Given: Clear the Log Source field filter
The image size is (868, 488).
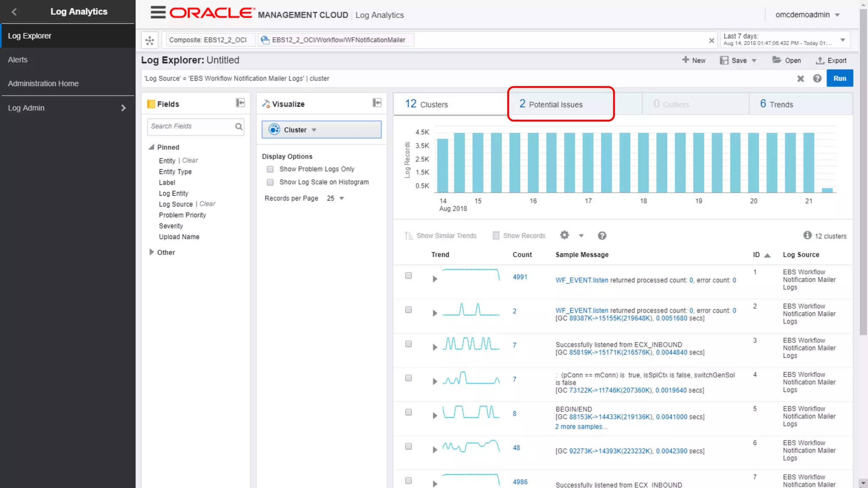Looking at the screenshot, I should coord(207,204).
